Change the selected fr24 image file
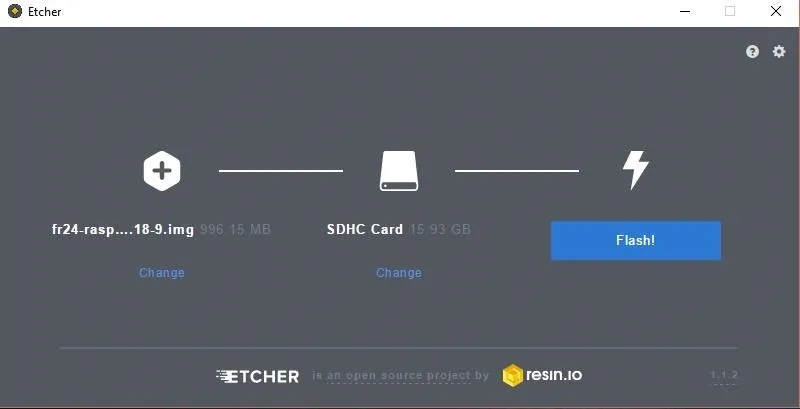 (x=162, y=272)
